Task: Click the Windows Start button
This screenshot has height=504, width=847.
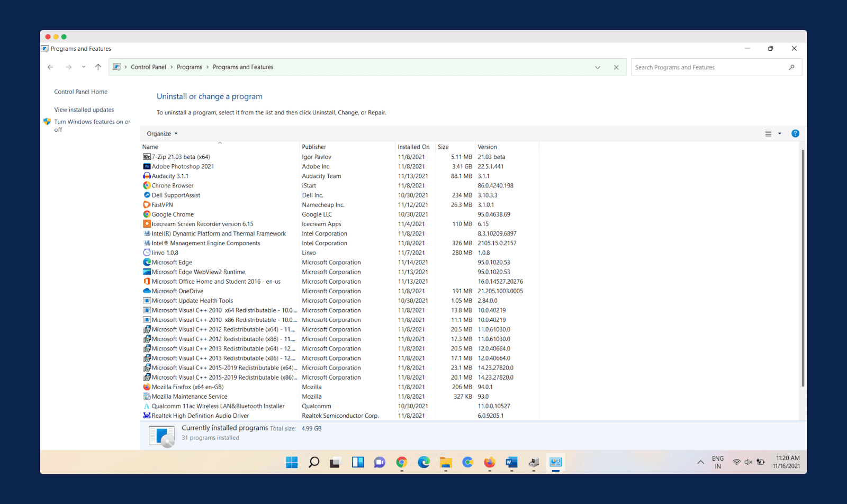Action: coord(292,462)
